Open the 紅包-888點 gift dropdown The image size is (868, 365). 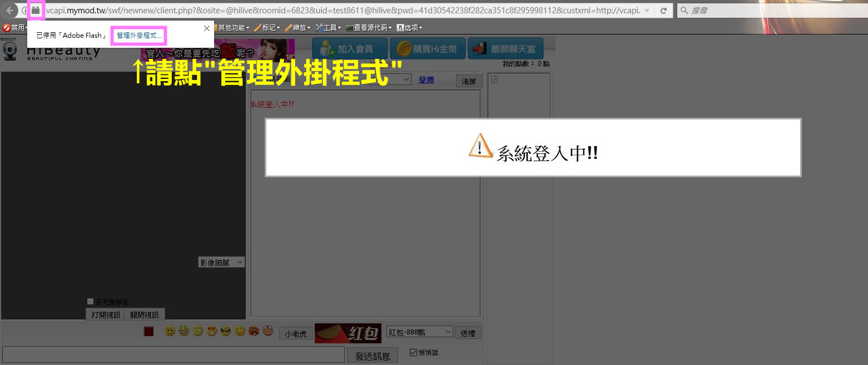[x=420, y=332]
